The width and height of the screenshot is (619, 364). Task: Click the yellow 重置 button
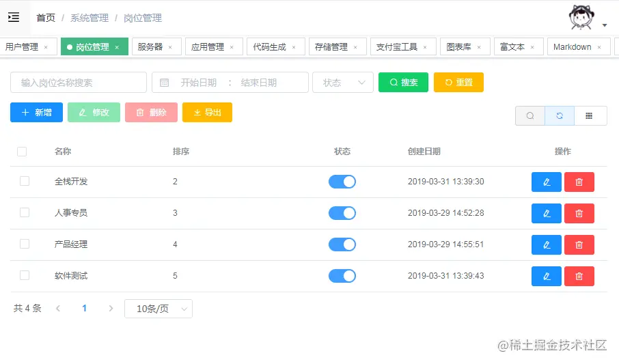[x=458, y=82]
